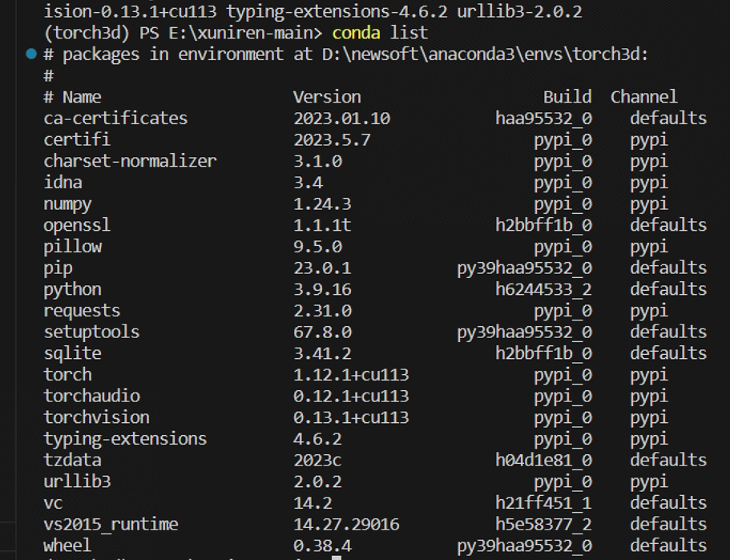
Task: Select the 'conda' command word
Action: coord(356,33)
